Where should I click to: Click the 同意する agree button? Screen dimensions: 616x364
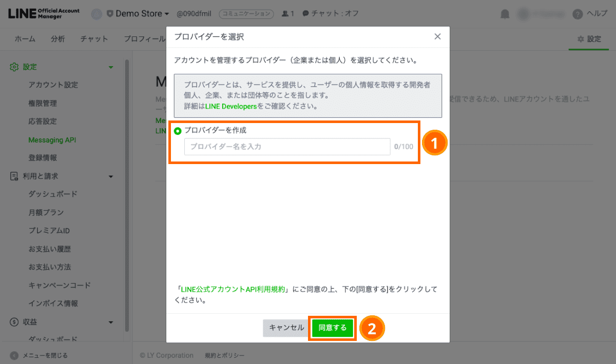pos(333,328)
